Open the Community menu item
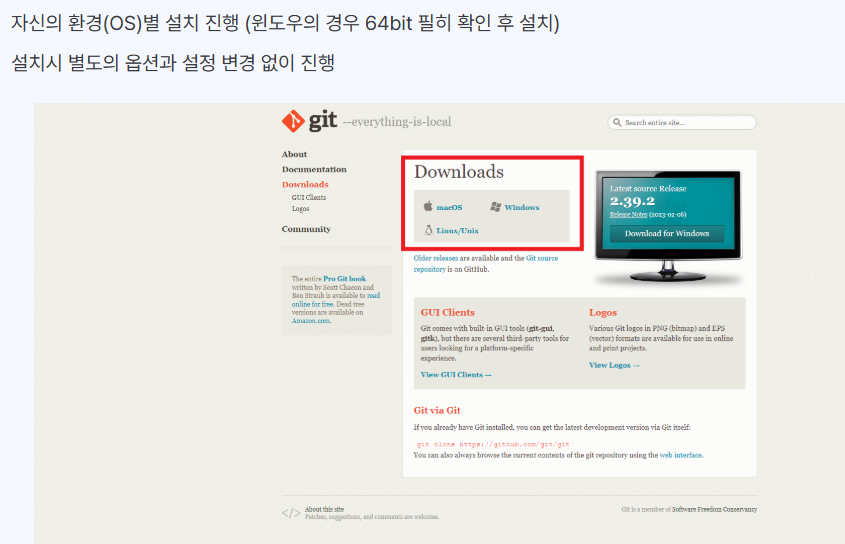The image size is (845, 544). tap(306, 229)
